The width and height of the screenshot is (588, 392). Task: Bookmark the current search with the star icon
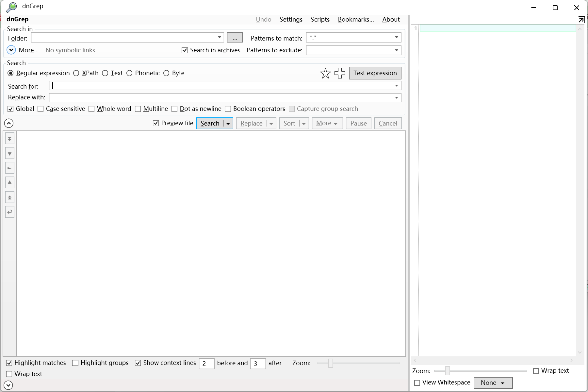point(325,73)
